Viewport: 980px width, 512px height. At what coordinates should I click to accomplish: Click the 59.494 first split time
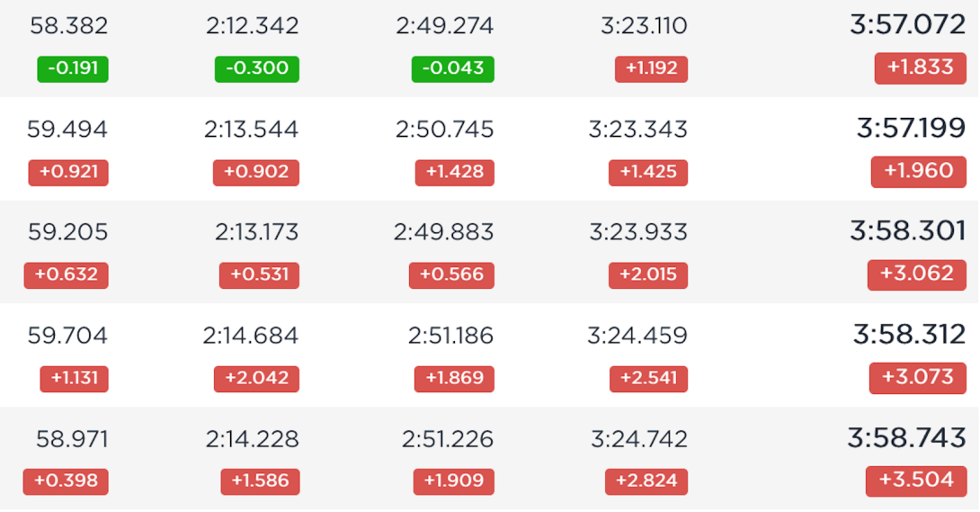point(67,129)
